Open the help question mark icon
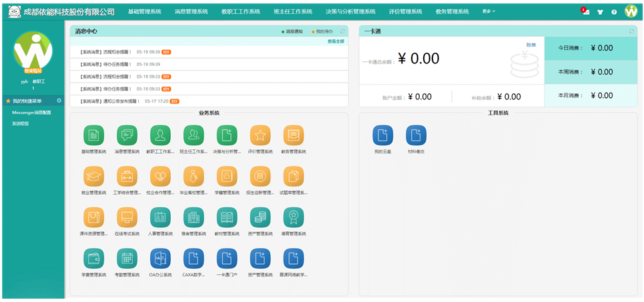The height and width of the screenshot is (302, 644). click(613, 12)
